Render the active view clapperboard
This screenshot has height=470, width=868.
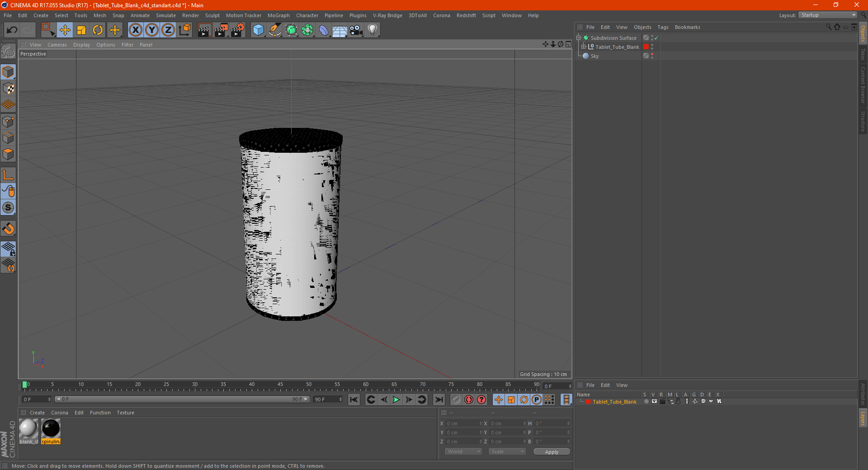tap(204, 30)
